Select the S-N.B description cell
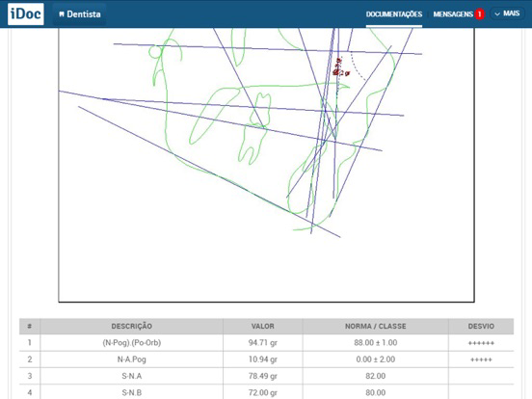The width and height of the screenshot is (532, 399). [x=132, y=392]
